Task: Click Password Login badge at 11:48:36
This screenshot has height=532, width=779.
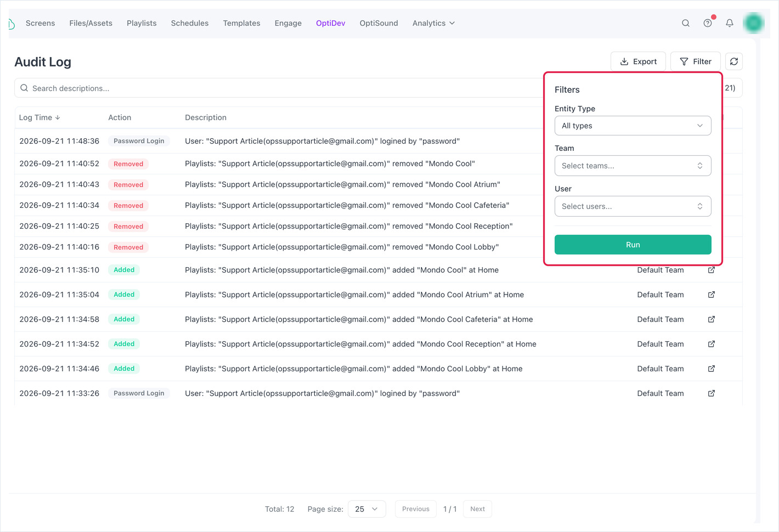Action: tap(139, 141)
